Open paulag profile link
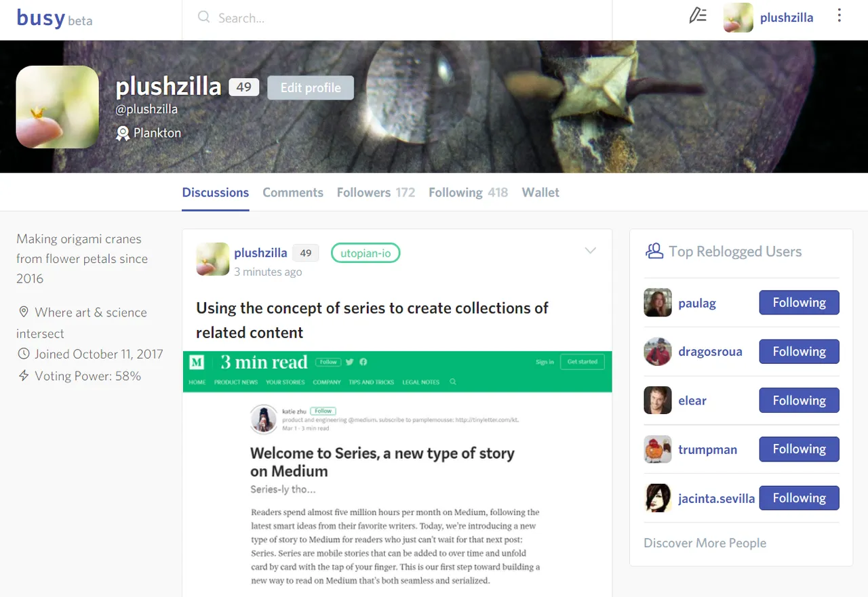 click(x=697, y=304)
